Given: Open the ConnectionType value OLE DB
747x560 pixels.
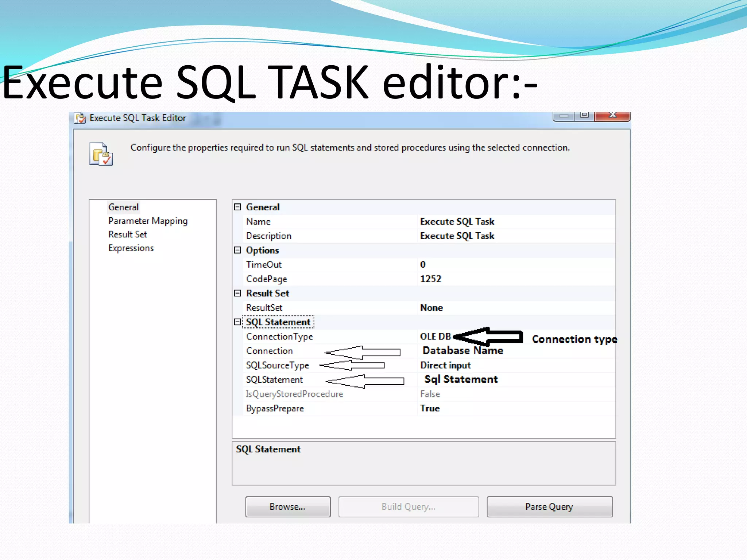Looking at the screenshot, I should coord(436,337).
